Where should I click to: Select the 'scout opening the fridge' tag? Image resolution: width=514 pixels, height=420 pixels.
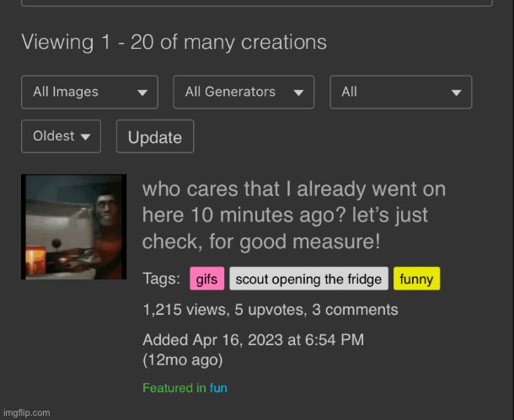(308, 279)
